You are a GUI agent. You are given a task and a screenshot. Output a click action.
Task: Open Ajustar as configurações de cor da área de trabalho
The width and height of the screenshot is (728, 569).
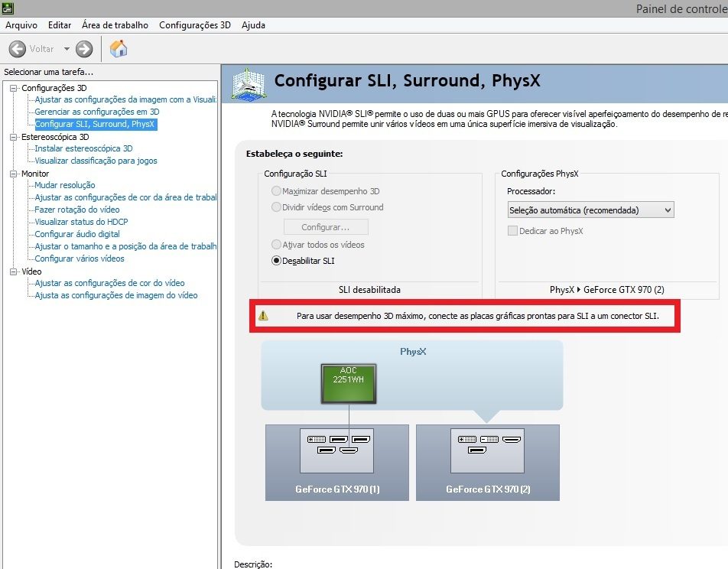pos(125,197)
